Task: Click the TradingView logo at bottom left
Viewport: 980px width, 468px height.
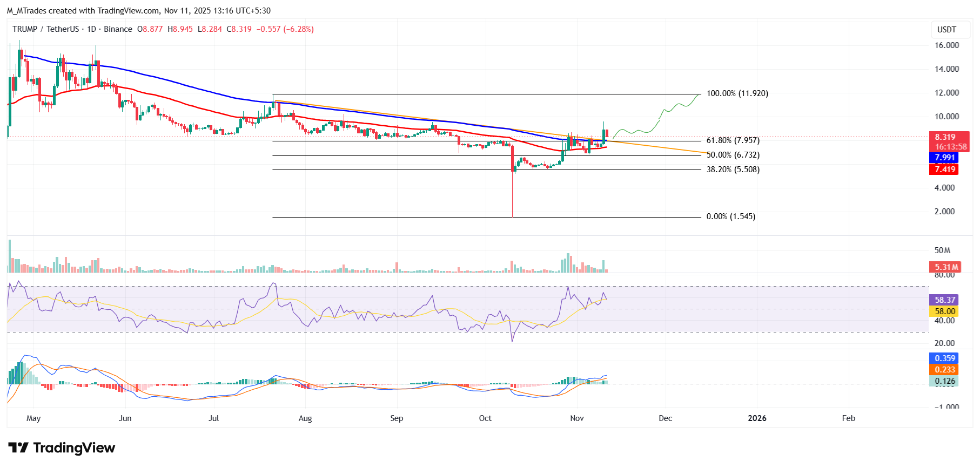Action: coord(62,448)
